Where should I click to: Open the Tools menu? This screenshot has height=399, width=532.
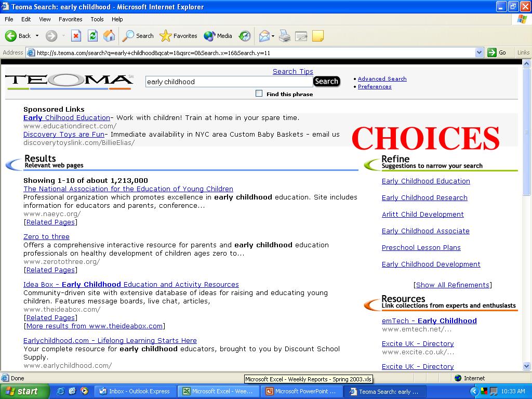point(97,19)
